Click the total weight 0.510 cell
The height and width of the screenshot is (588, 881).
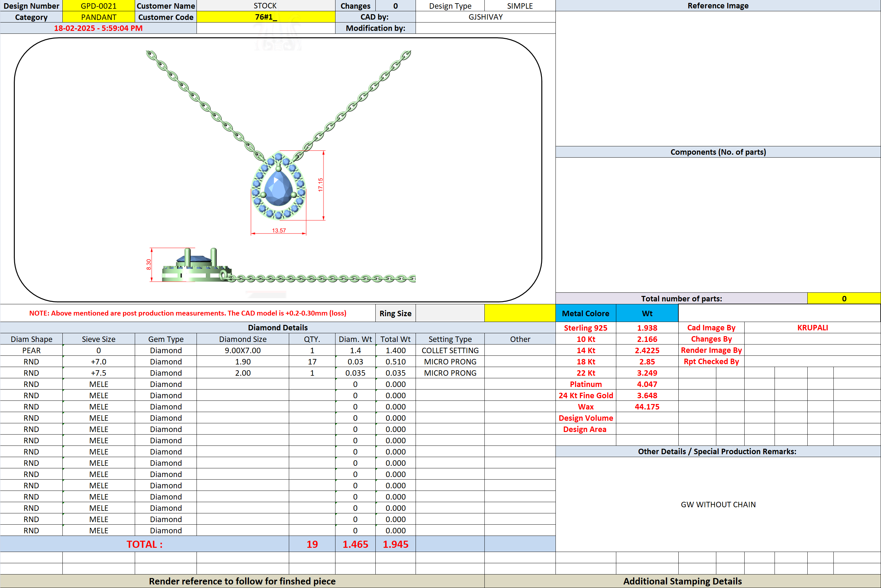tap(396, 362)
